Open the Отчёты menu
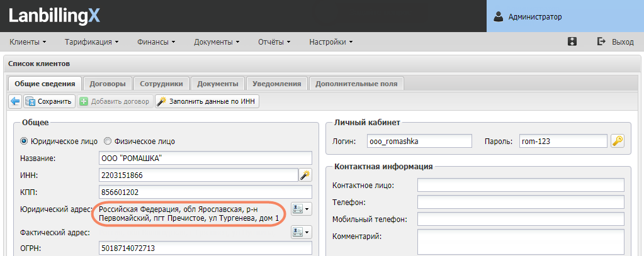This screenshot has height=256, width=644. [274, 42]
